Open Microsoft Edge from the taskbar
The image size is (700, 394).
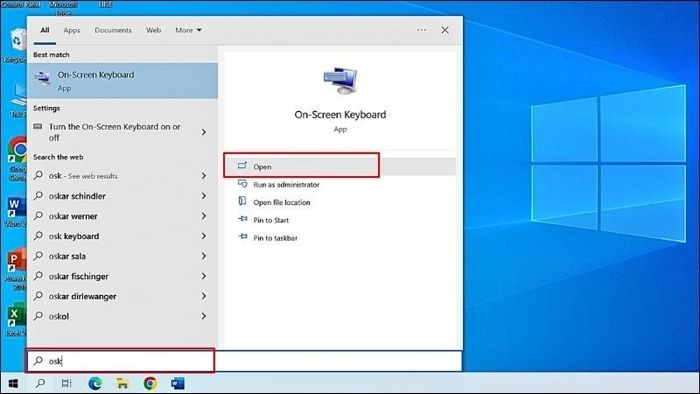95,383
